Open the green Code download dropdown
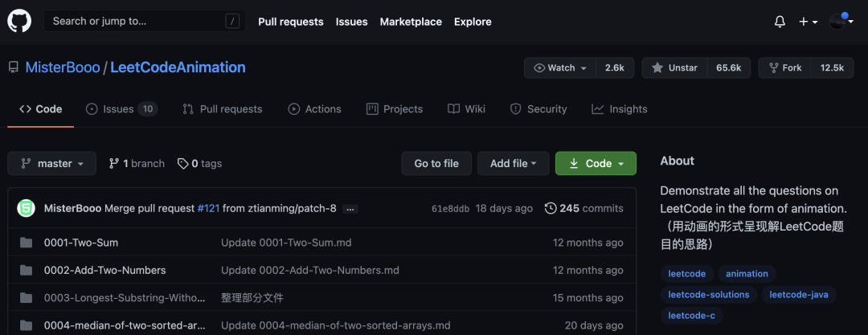 (596, 163)
